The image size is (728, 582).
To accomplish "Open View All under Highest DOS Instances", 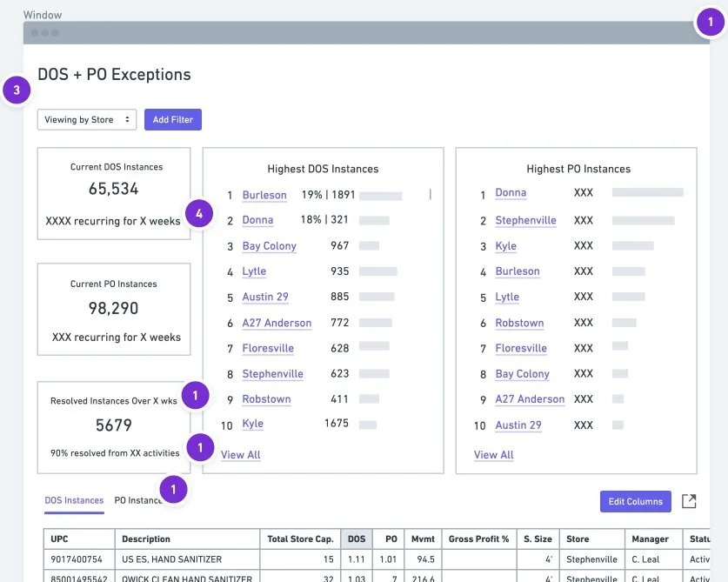I will [x=239, y=454].
